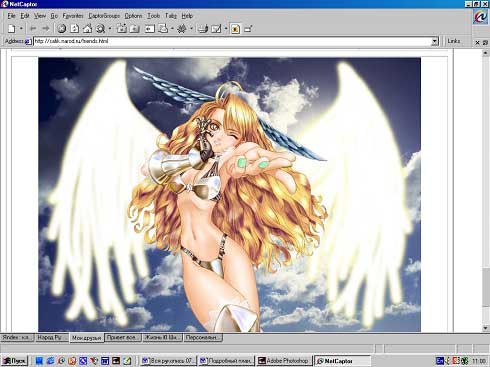Click the Stop loading toolbar icon
The height and width of the screenshot is (367, 490).
(x=61, y=29)
